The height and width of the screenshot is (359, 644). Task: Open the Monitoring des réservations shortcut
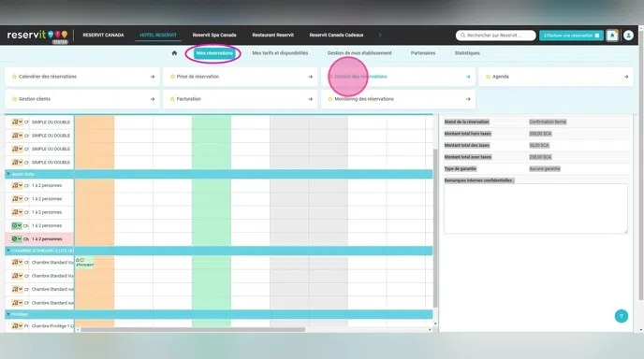(398, 99)
